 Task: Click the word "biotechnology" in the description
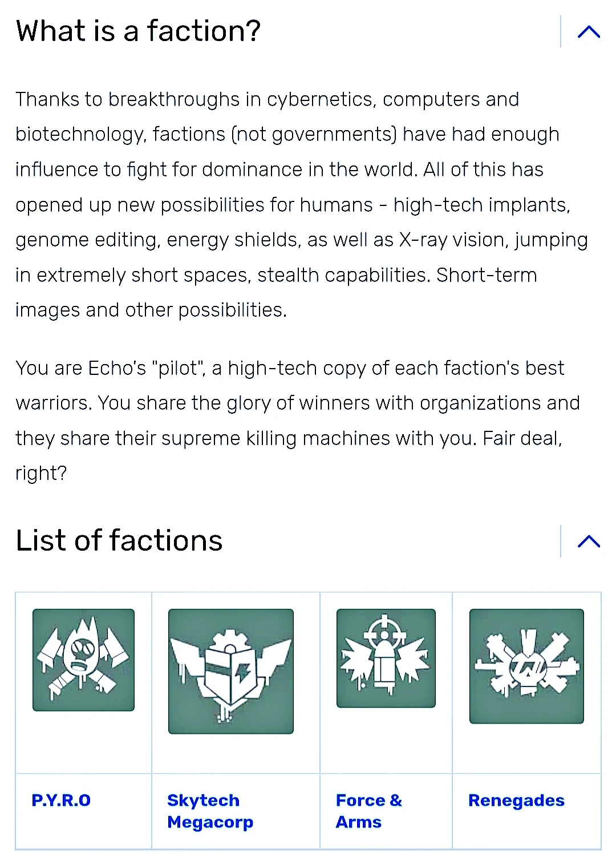(80, 135)
